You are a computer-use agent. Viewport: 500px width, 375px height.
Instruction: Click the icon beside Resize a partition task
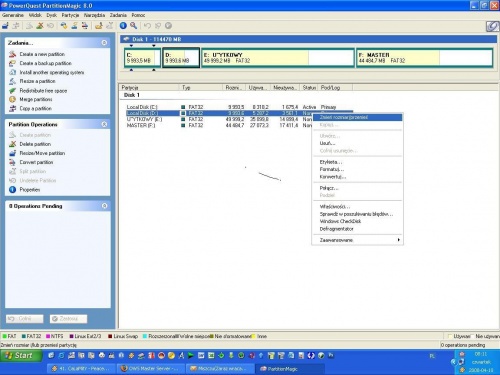click(12, 81)
